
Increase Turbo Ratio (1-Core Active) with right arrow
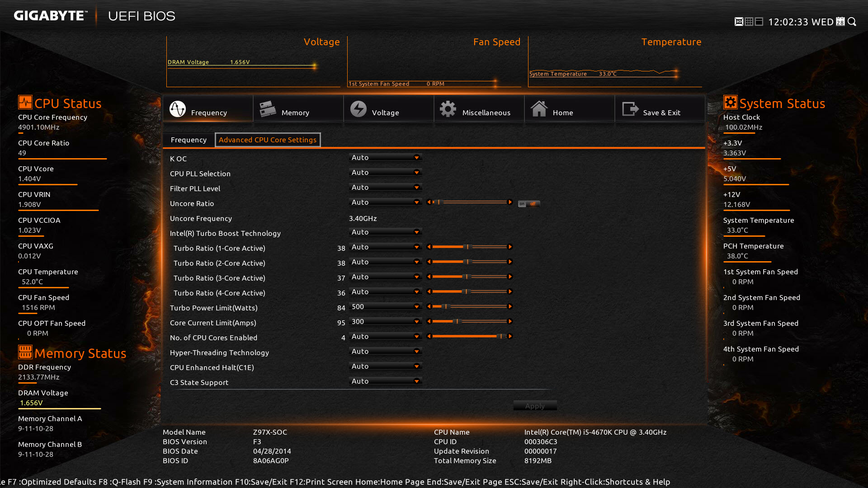510,247
